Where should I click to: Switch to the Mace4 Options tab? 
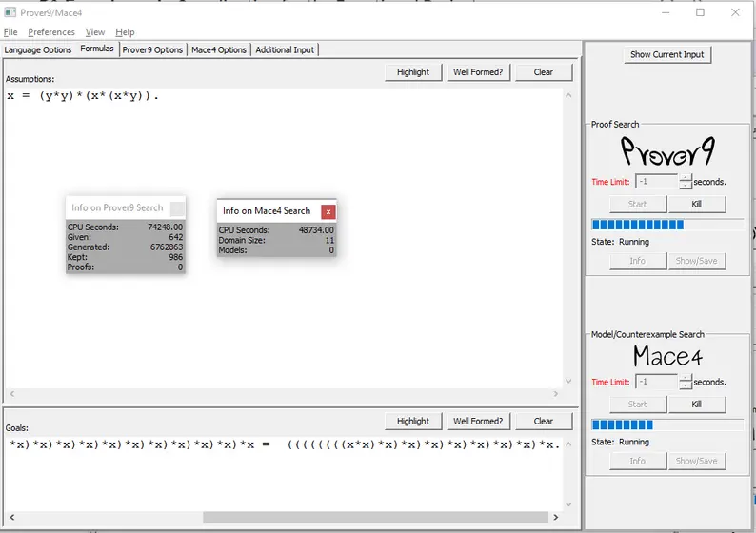tap(219, 49)
